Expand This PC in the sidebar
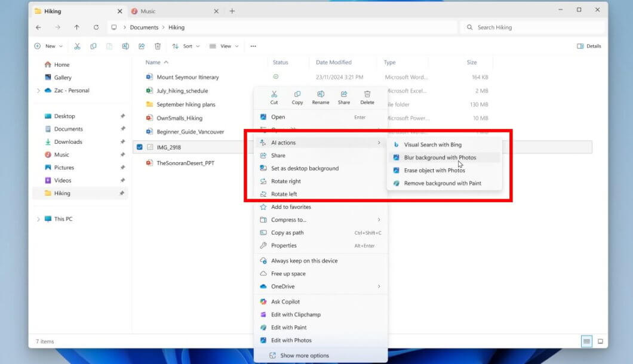 click(38, 218)
